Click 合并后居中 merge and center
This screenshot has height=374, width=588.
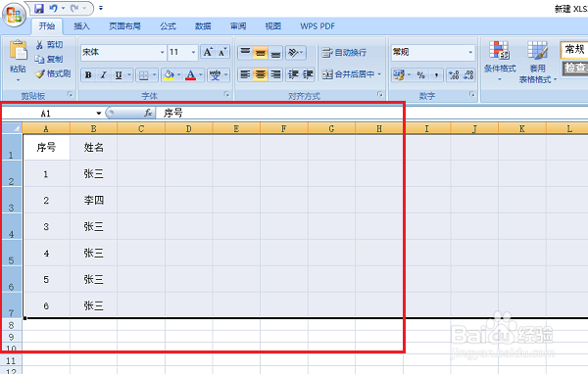pyautogui.click(x=348, y=74)
